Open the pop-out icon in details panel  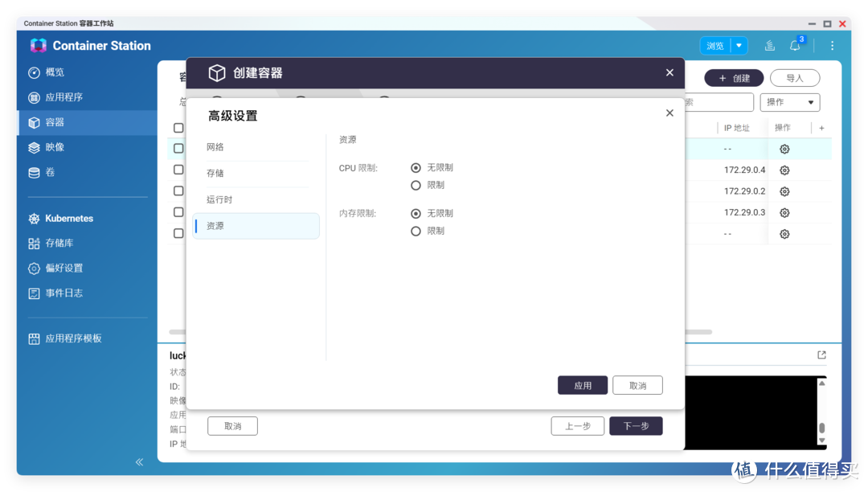[x=821, y=355]
